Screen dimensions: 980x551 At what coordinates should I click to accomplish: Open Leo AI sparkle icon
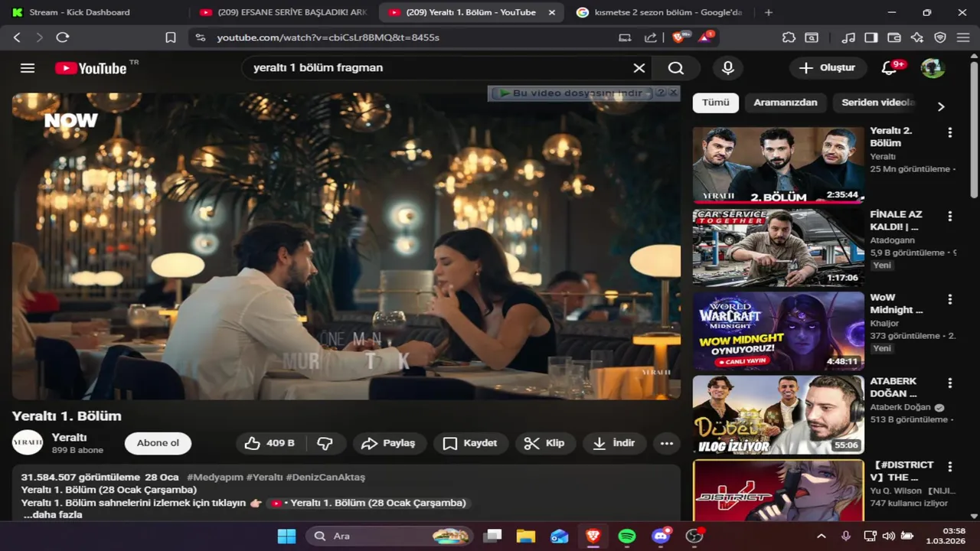pos(916,37)
